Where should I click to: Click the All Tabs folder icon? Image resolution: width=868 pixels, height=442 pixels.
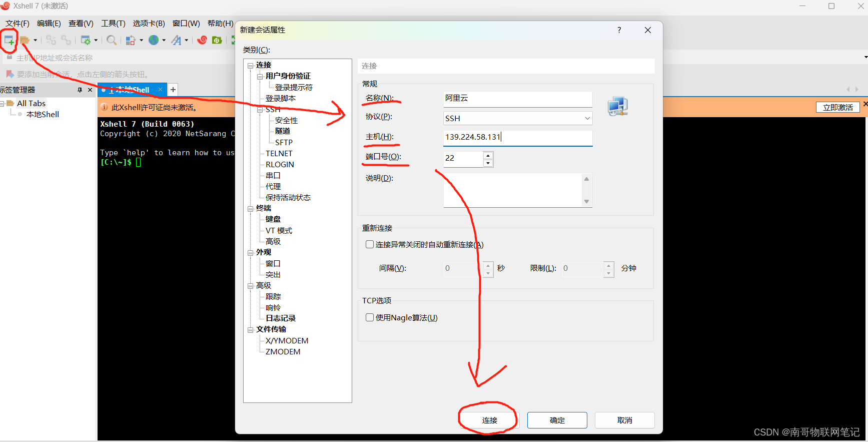(10, 103)
